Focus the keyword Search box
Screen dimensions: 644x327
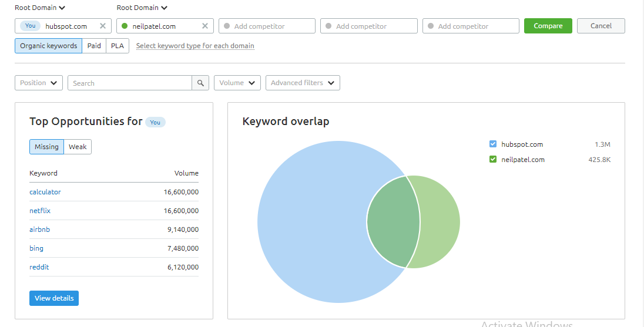[x=130, y=83]
